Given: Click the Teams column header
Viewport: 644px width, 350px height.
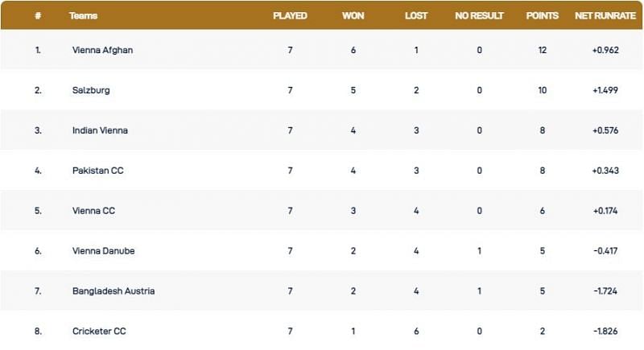Looking at the screenshot, I should tap(84, 15).
